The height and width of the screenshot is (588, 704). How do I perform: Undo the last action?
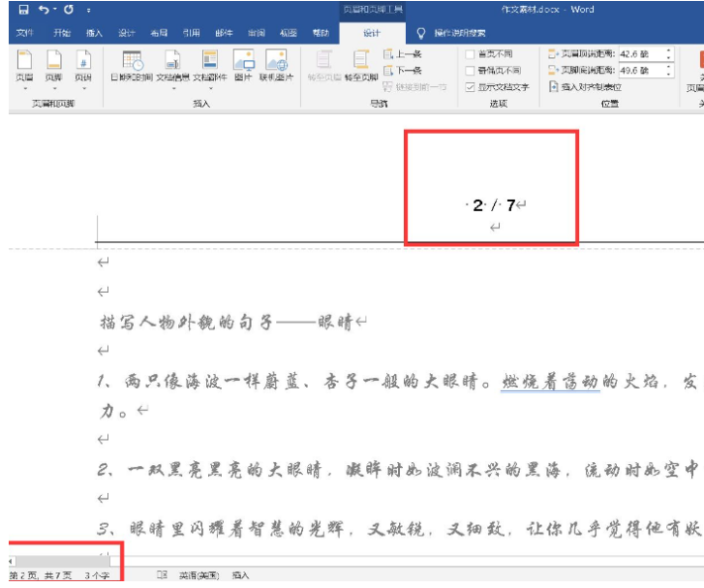[x=44, y=10]
